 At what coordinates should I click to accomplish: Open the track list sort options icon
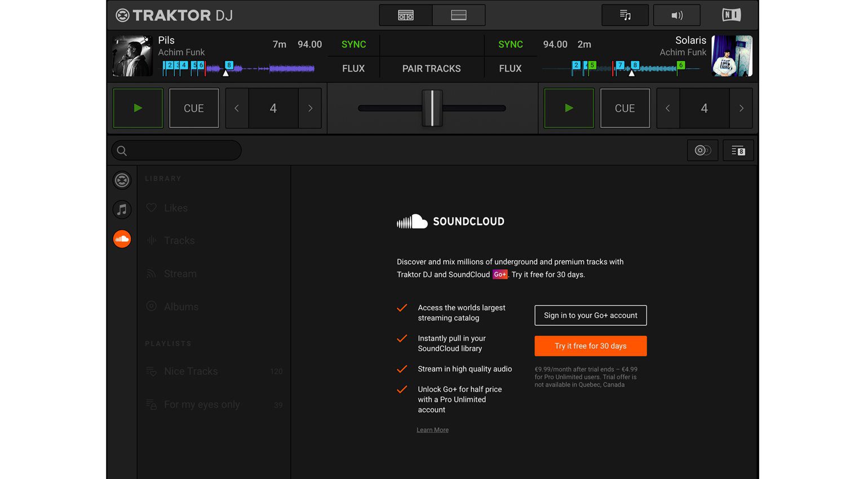point(738,150)
